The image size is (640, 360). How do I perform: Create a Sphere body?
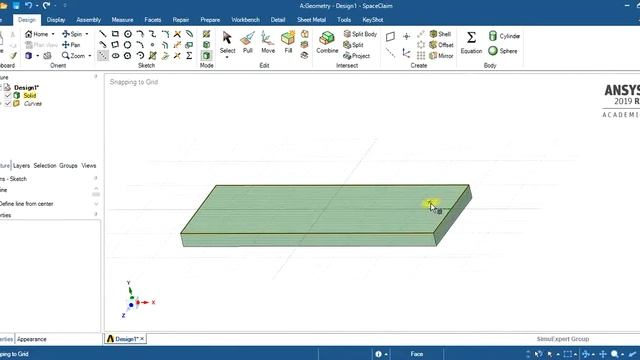(x=503, y=51)
